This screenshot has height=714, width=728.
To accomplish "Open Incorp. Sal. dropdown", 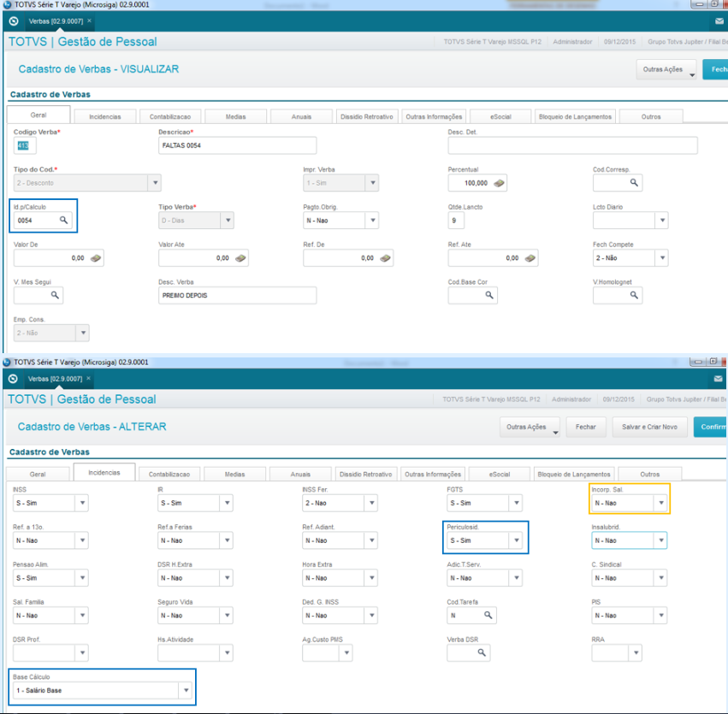I will pos(661,503).
